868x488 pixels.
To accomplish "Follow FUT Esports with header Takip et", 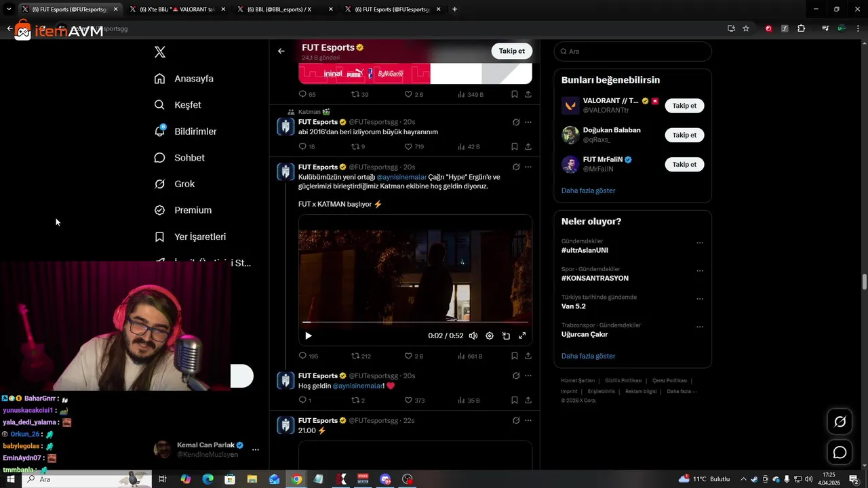I will pyautogui.click(x=511, y=51).
